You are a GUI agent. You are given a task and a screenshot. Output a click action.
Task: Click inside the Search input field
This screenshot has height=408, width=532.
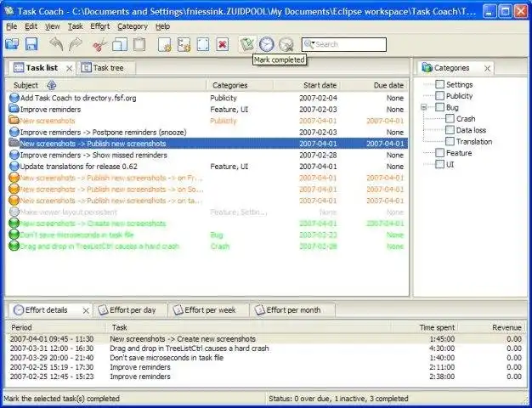tap(348, 44)
